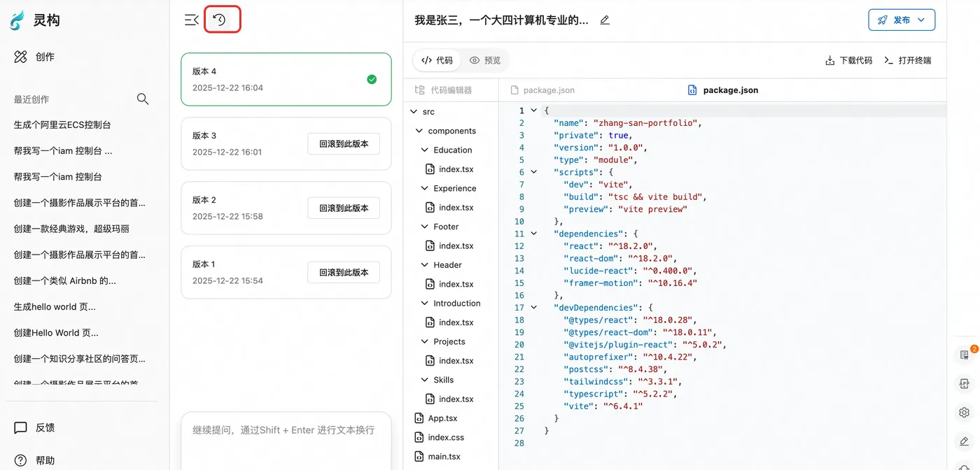This screenshot has width=980, height=470.
Task: Open the feedback chat icon
Action: tap(21, 427)
